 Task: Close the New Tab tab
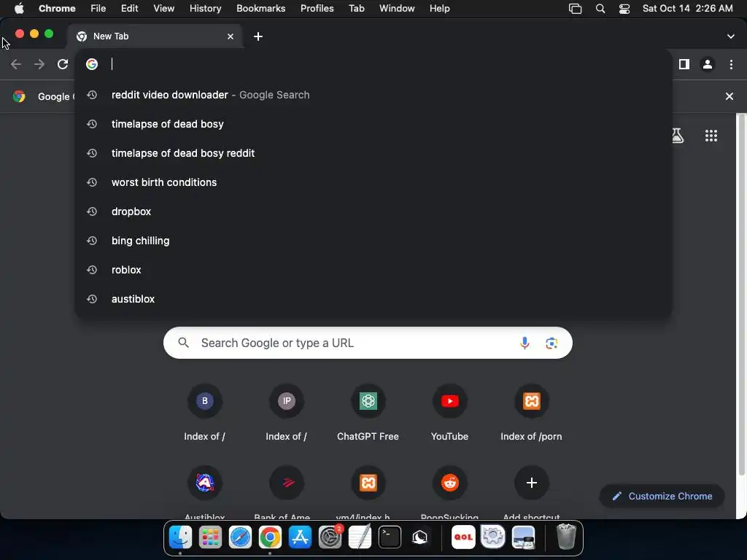[x=231, y=36]
